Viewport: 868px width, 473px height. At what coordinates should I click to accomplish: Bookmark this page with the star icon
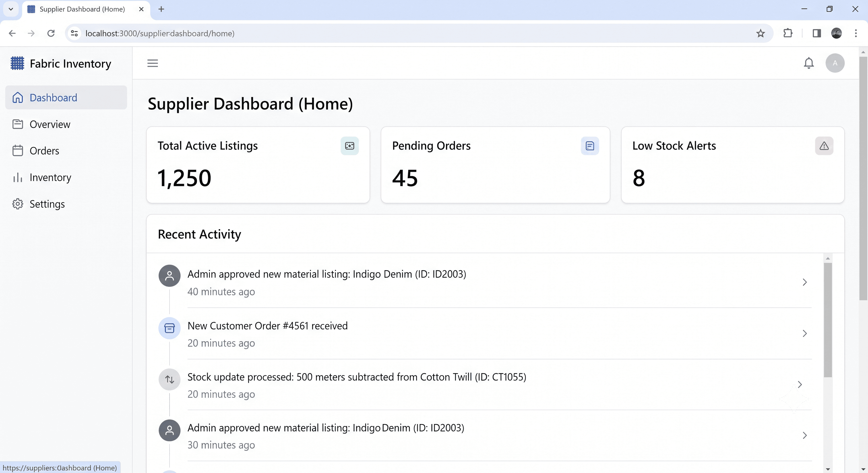[760, 33]
